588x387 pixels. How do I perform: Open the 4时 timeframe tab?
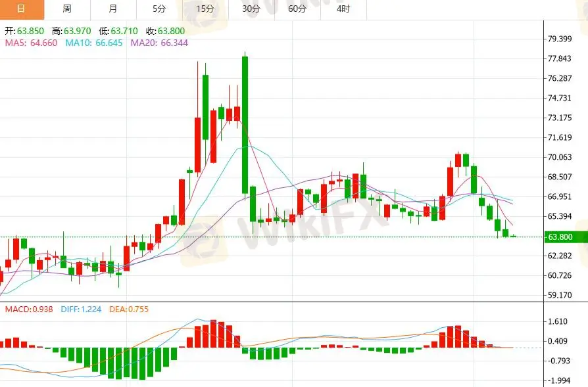tap(343, 9)
